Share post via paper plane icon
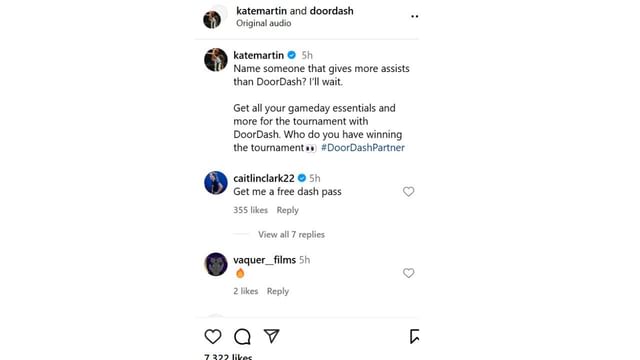This screenshot has height=360, width=640. click(x=271, y=336)
